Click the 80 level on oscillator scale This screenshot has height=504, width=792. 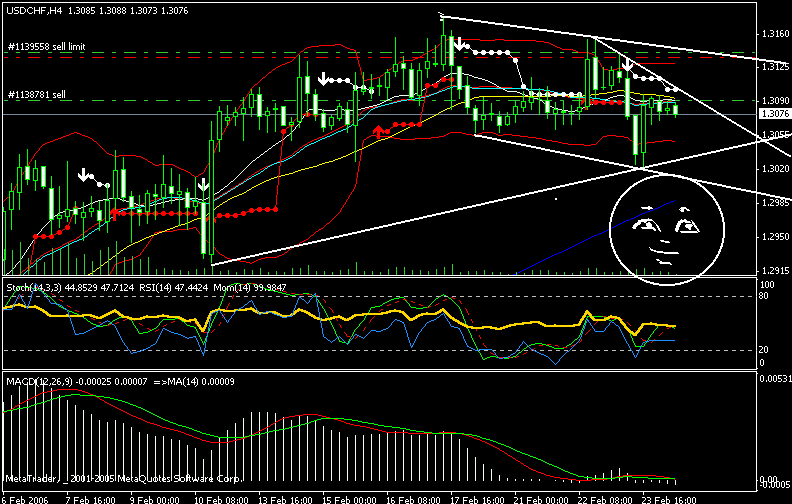point(764,295)
